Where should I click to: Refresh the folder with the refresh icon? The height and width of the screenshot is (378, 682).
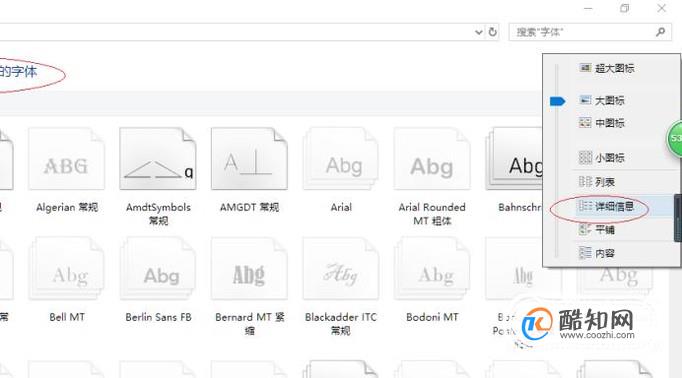(492, 32)
